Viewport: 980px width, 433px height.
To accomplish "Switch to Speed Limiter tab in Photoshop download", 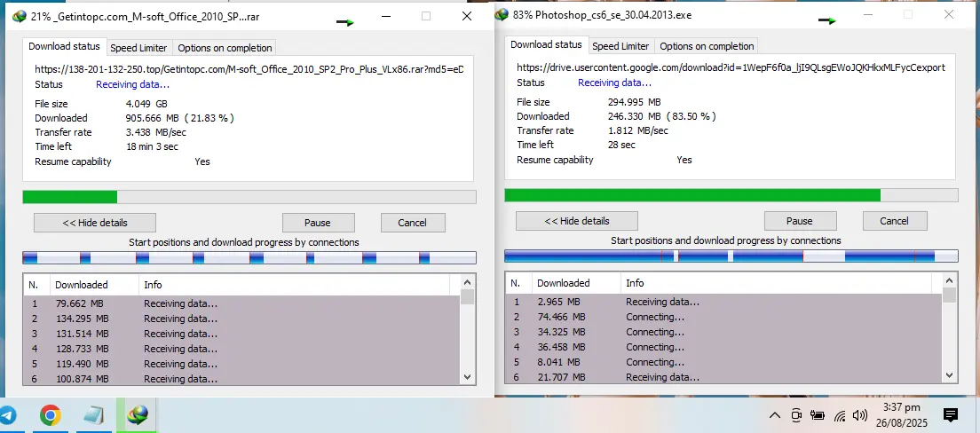I will pyautogui.click(x=620, y=46).
